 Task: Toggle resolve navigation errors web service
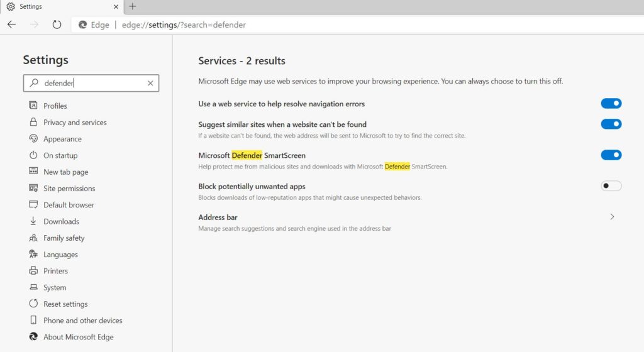611,103
